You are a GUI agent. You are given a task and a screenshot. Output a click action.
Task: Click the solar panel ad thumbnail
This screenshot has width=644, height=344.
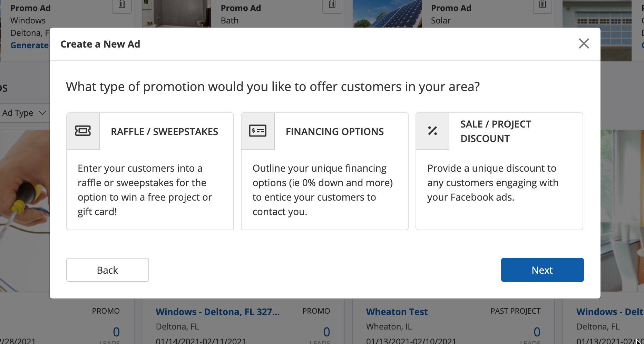[x=387, y=14]
